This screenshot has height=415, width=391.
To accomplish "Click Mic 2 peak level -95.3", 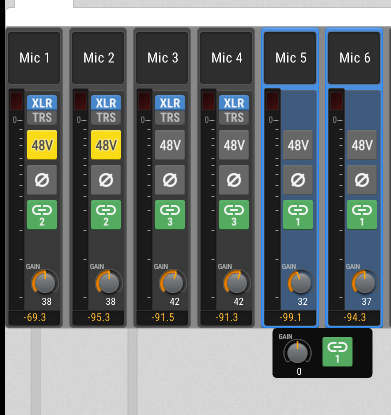I will point(98,317).
